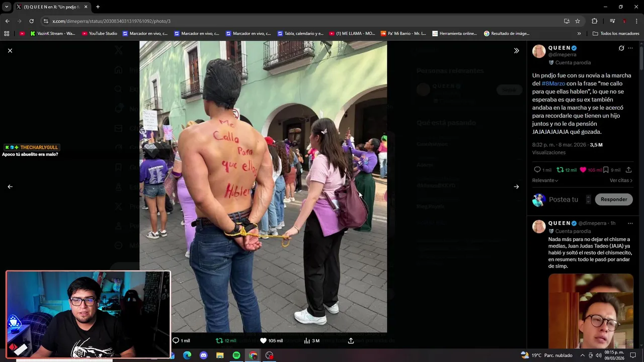644x362 pixels.
Task: Open Microsoft Edge in the taskbar
Action: 187,355
